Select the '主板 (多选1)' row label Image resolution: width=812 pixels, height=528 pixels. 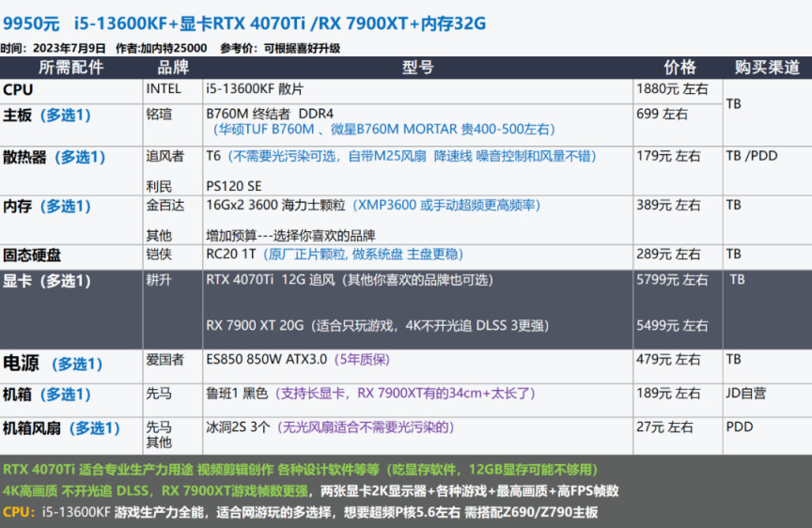tap(47, 115)
